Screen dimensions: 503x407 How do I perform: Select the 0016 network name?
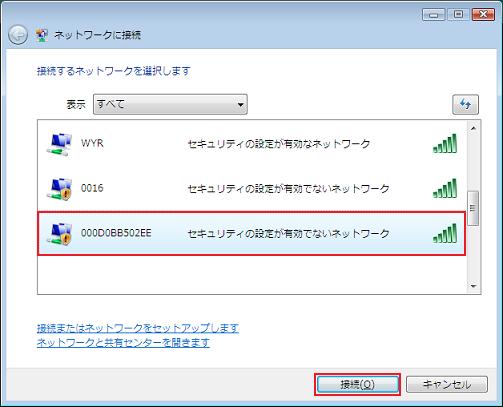click(x=92, y=188)
